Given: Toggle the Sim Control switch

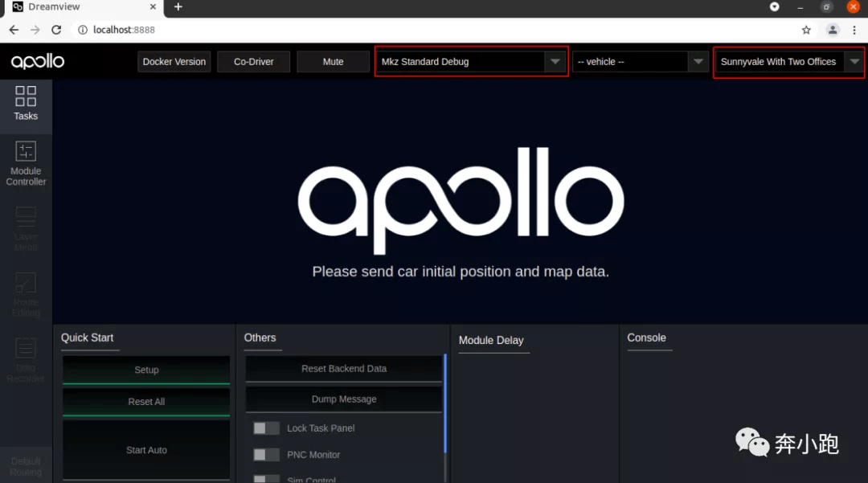Looking at the screenshot, I should (x=266, y=479).
